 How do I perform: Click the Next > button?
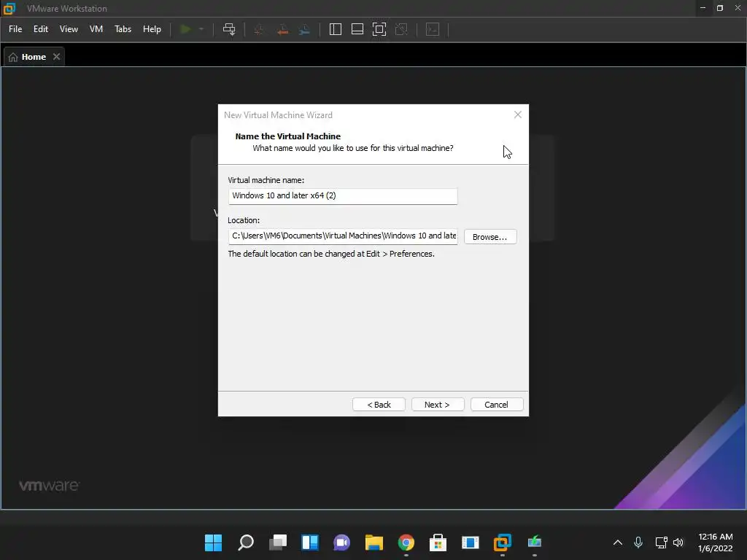[438, 404]
